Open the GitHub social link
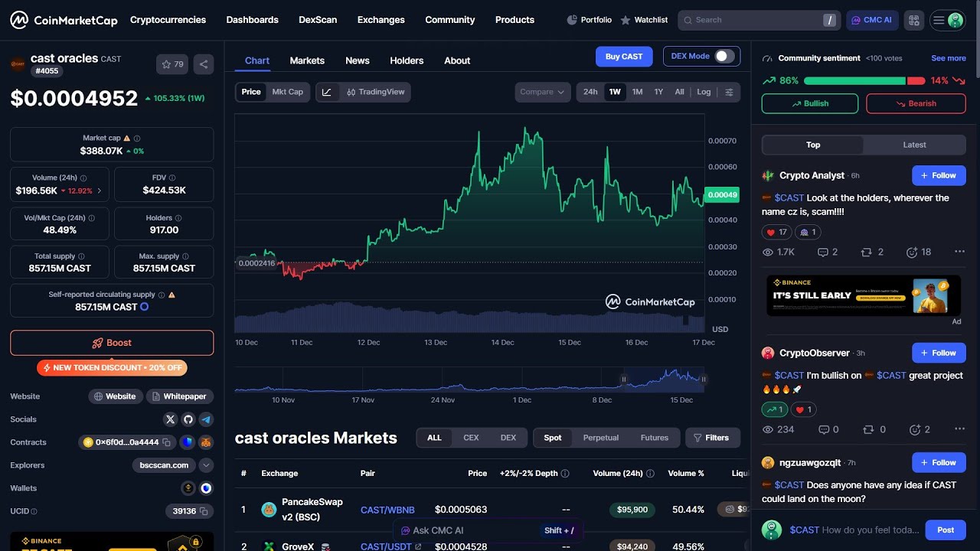Viewport: 980px width, 551px height. [188, 419]
